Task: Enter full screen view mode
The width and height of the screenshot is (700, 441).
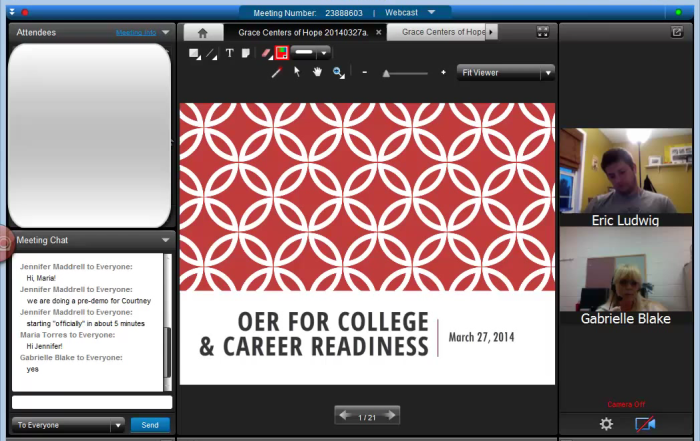Action: click(x=543, y=32)
